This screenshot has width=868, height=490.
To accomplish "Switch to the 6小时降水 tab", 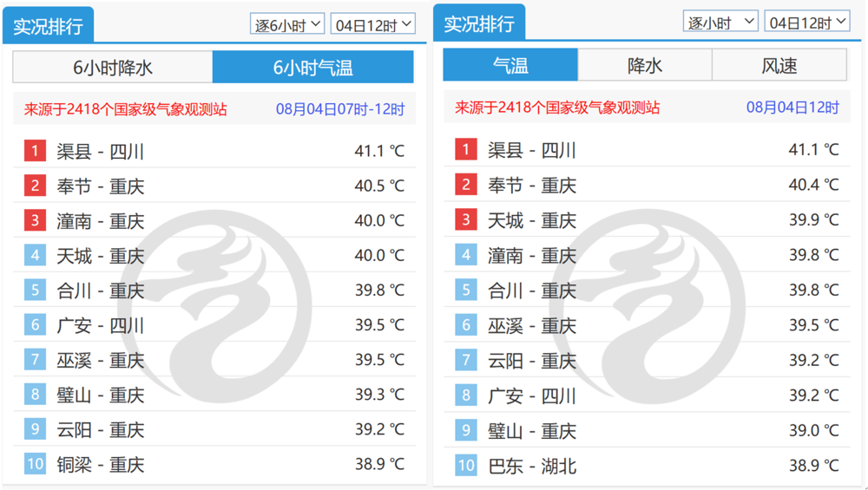I will pyautogui.click(x=113, y=68).
